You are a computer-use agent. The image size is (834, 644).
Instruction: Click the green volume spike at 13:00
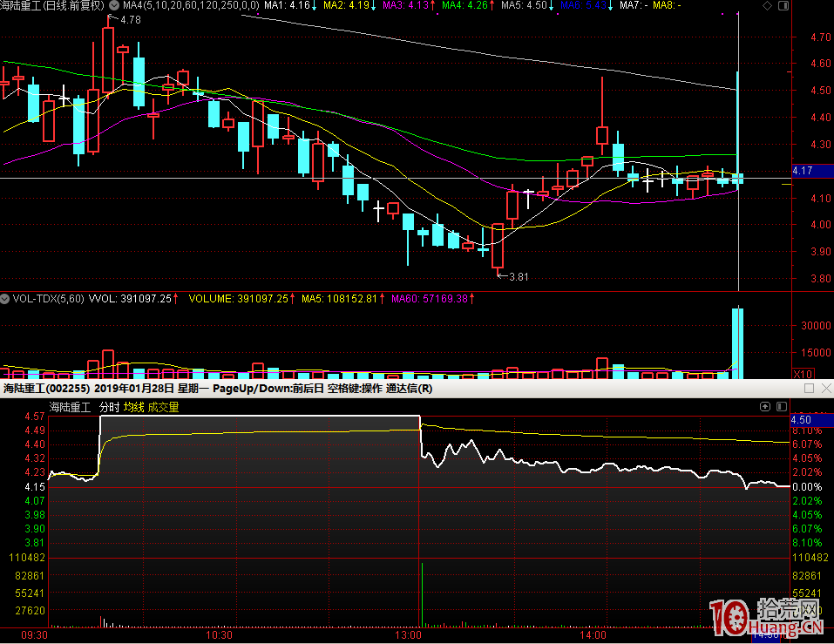click(x=422, y=593)
